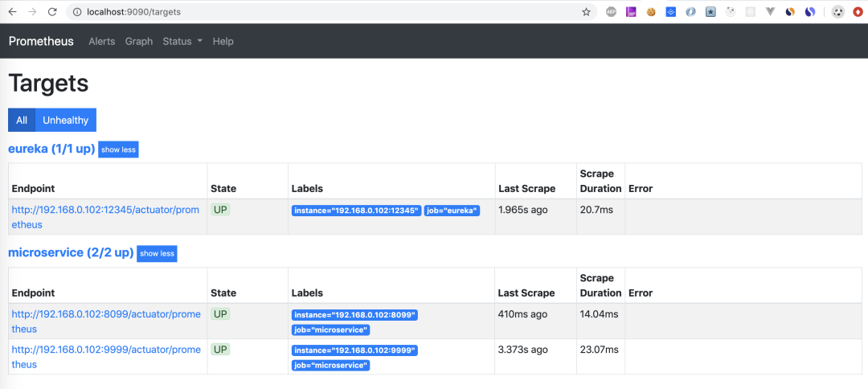Image resolution: width=868 pixels, height=389 pixels.
Task: Show all targets with the All filter
Action: click(22, 121)
